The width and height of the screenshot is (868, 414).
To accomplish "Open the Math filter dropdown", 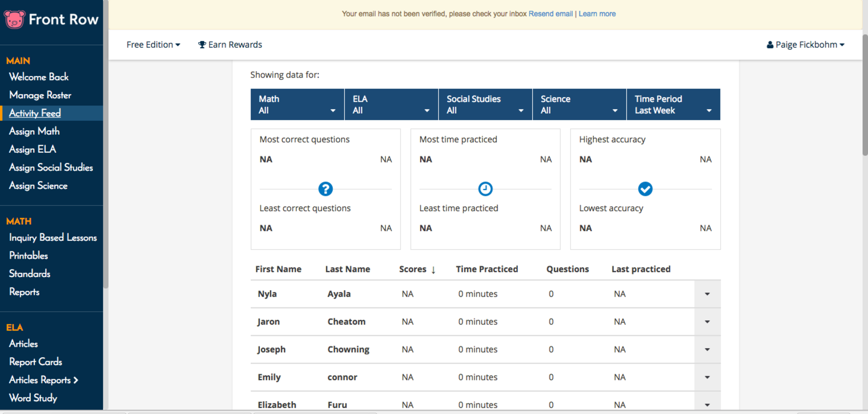I will click(297, 104).
